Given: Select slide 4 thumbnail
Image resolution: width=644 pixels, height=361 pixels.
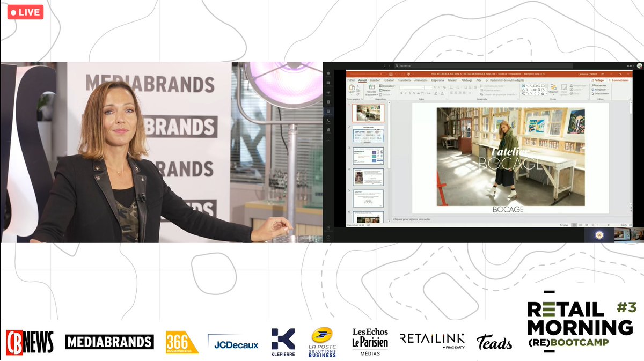Looking at the screenshot, I should [x=368, y=177].
